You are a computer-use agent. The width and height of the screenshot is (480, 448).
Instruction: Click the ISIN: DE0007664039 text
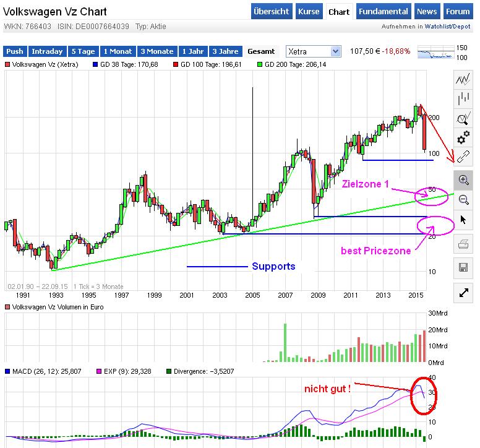tap(93, 27)
